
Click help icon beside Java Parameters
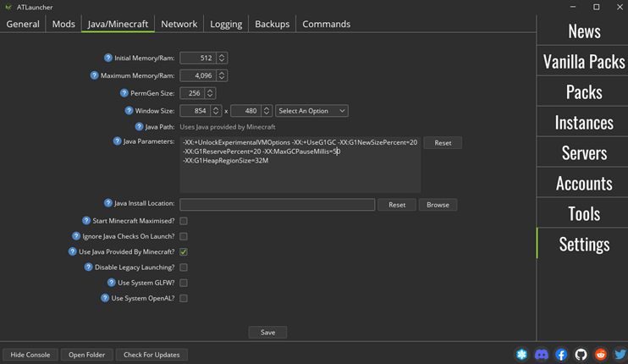click(118, 141)
